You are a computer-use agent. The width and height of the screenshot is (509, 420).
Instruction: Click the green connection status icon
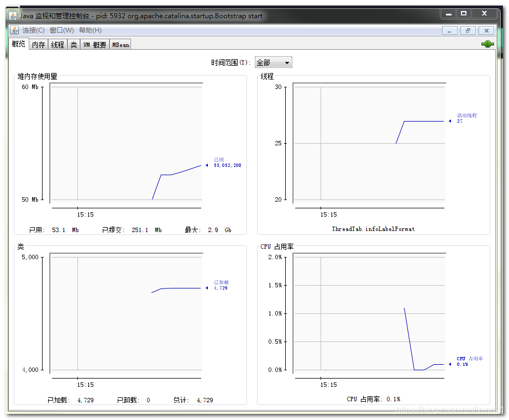coord(487,44)
